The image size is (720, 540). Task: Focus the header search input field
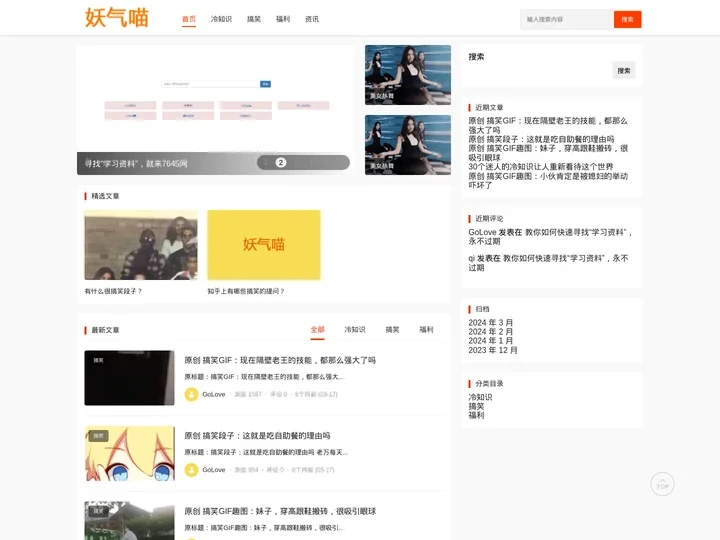pos(567,19)
